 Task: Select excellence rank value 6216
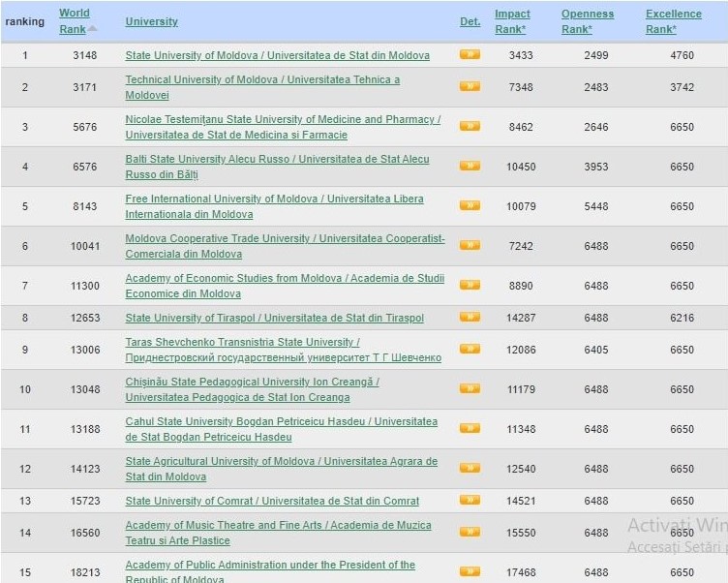(x=682, y=318)
